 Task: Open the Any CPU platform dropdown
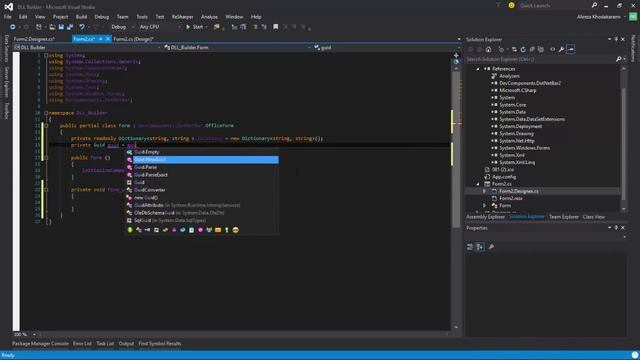point(160,27)
